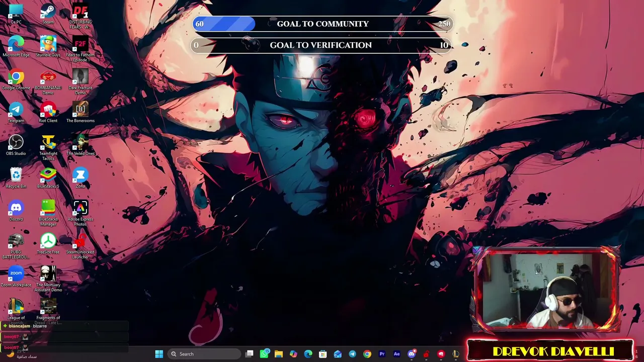Launch Zoom Workplace desktop icon

tap(16, 277)
